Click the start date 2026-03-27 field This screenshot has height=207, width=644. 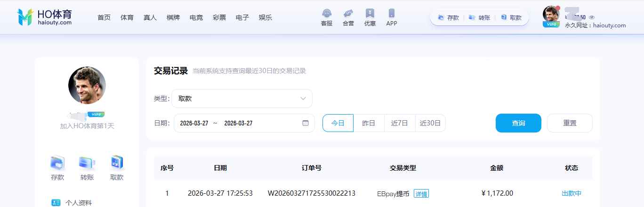pos(194,123)
